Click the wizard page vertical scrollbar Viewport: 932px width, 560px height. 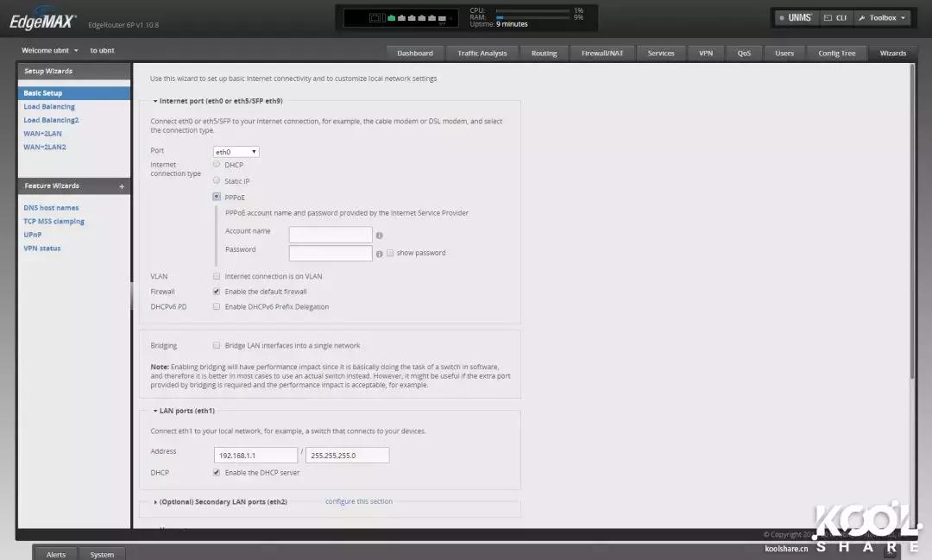[x=912, y=221]
